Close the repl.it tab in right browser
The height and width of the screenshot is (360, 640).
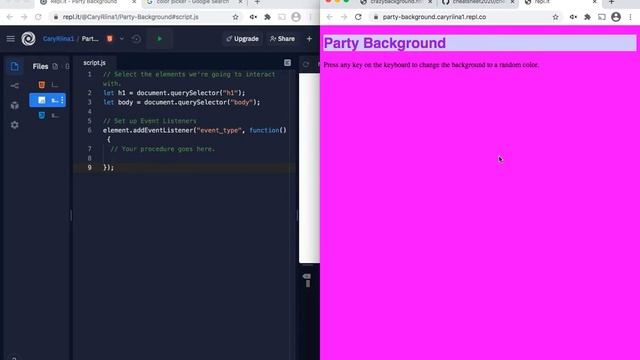pyautogui.click(x=595, y=2)
